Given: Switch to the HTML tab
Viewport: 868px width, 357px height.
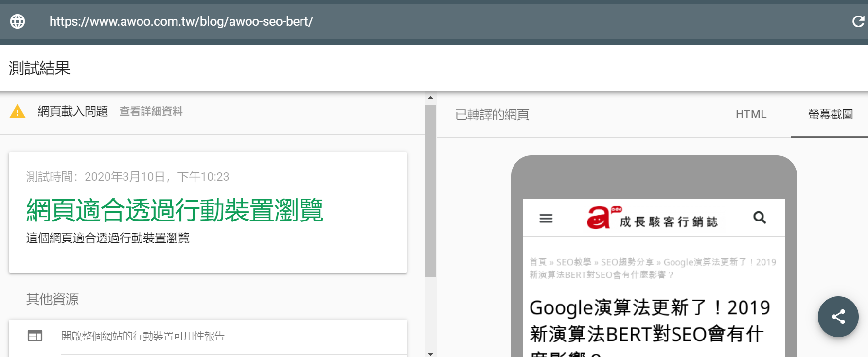Looking at the screenshot, I should [751, 114].
